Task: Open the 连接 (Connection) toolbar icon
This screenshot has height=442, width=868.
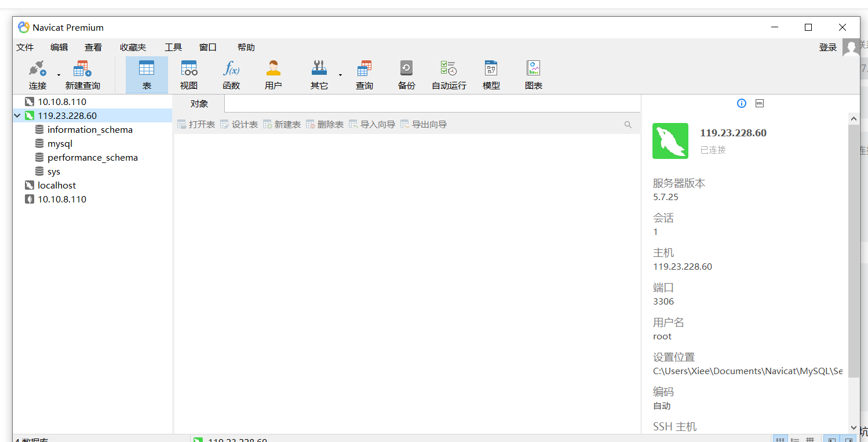Action: tap(38, 75)
